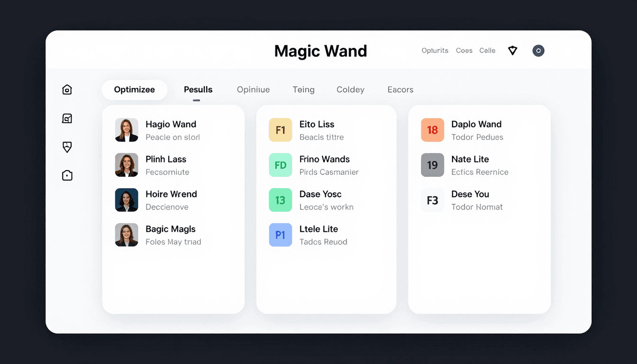Viewport: 637px width, 364px height.
Task: Click the 'Deccienove' subtitle
Action: [x=167, y=207]
